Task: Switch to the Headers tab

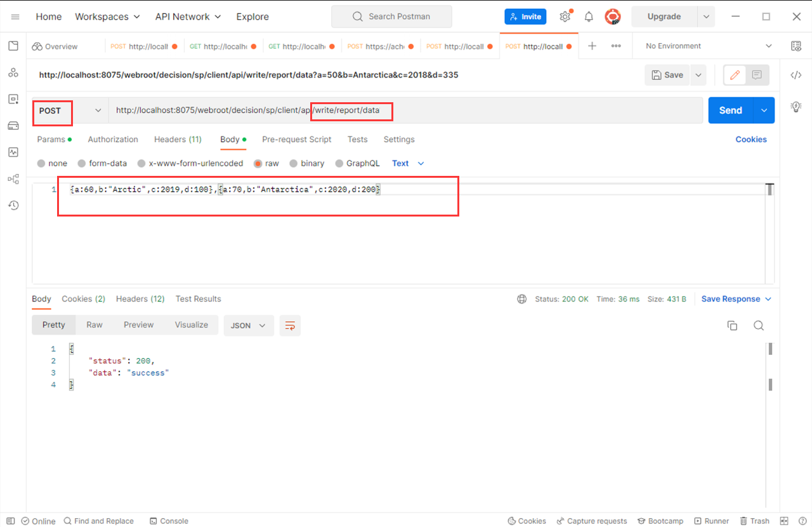Action: coord(178,139)
